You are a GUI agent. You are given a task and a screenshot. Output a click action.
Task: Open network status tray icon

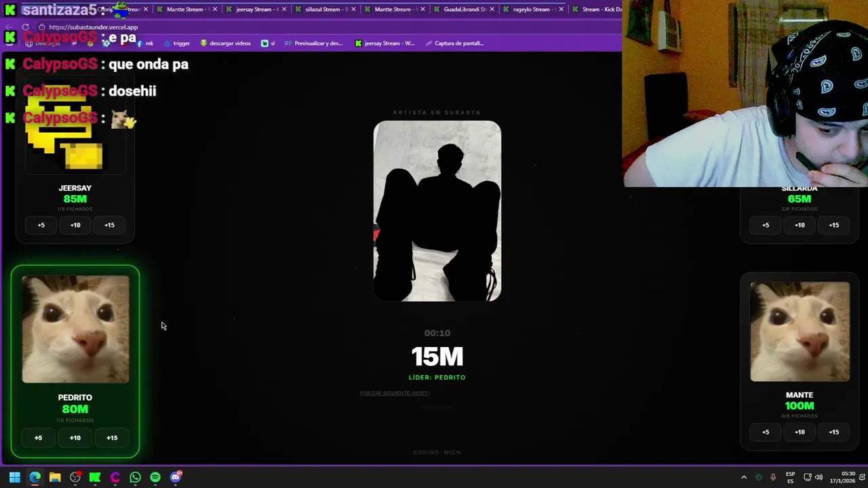808,477
